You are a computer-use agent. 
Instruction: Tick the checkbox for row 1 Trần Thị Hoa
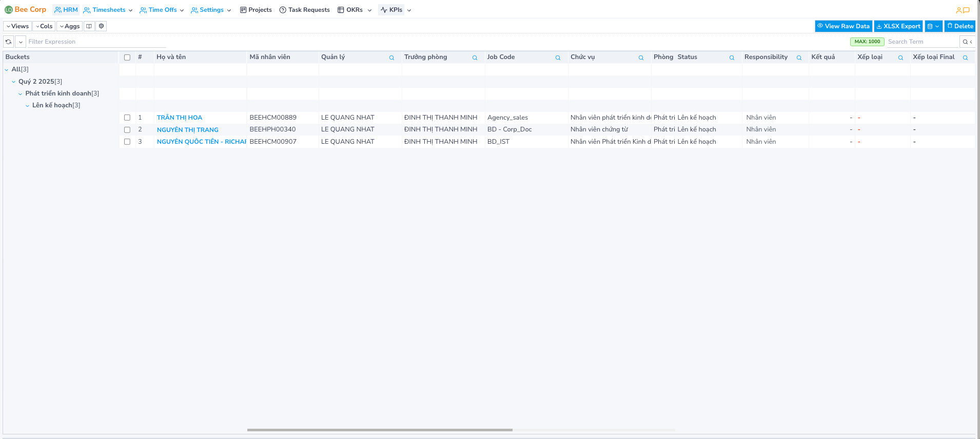pyautogui.click(x=127, y=118)
